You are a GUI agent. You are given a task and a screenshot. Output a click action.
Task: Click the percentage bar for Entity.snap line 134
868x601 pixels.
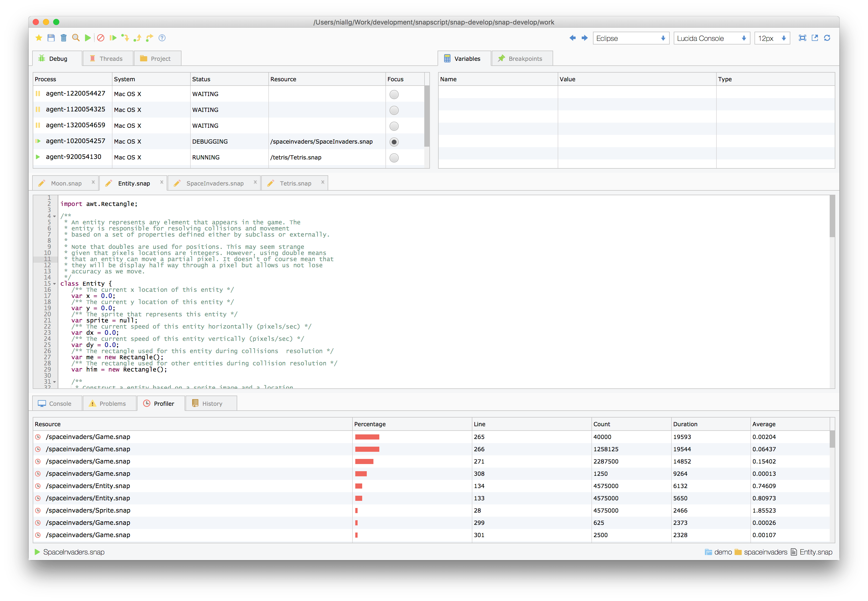point(359,486)
